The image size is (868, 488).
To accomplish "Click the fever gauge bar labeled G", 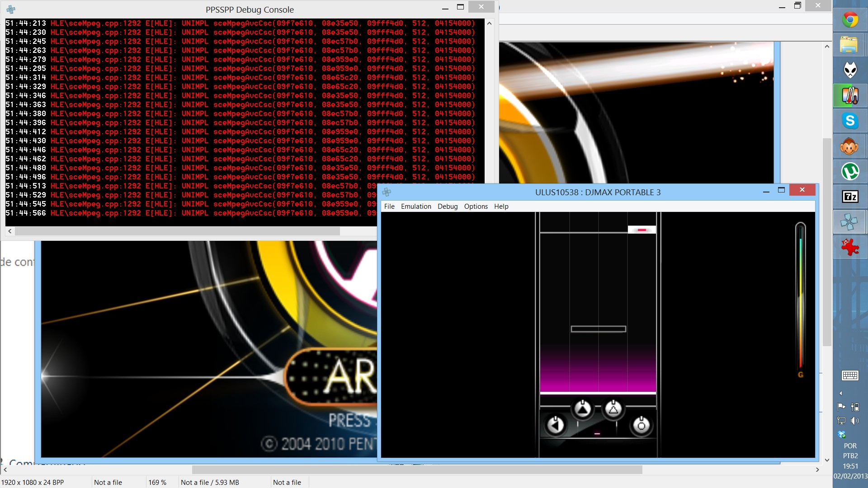I will click(801, 300).
